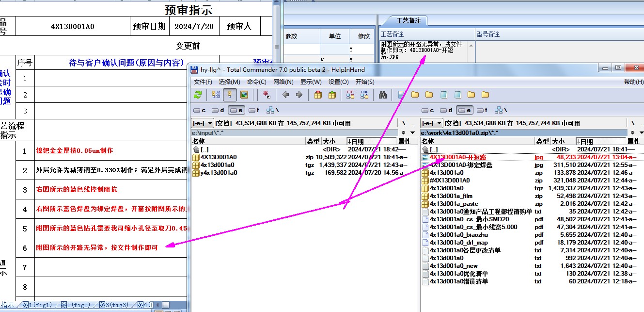Select the 图2(fig2) sheet tab in spreadsheet
Image resolution: width=644 pixels, height=312 pixels.
pos(76,305)
